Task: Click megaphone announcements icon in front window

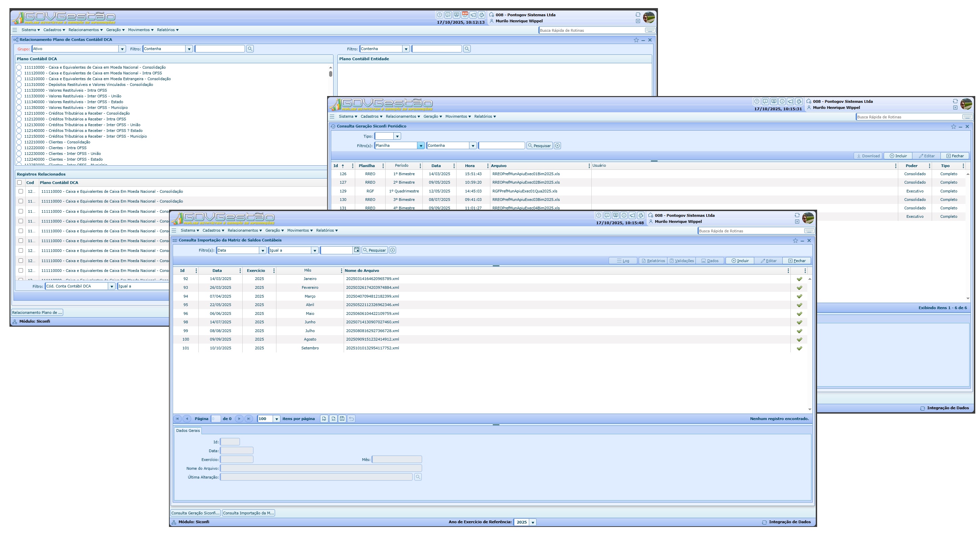Action: (632, 215)
